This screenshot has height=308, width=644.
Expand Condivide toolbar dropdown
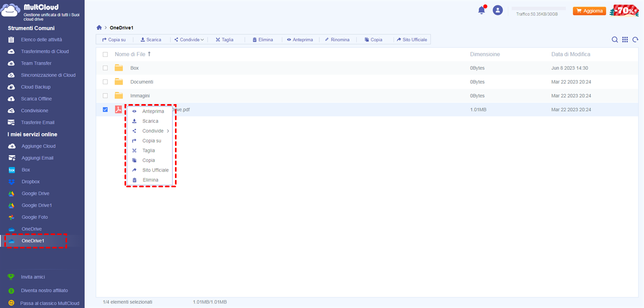[x=189, y=40]
